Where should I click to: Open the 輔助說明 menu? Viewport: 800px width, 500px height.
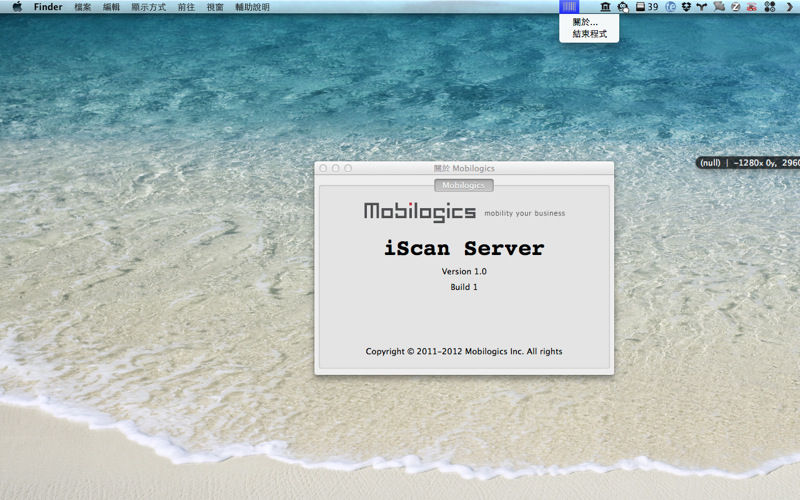[x=252, y=7]
